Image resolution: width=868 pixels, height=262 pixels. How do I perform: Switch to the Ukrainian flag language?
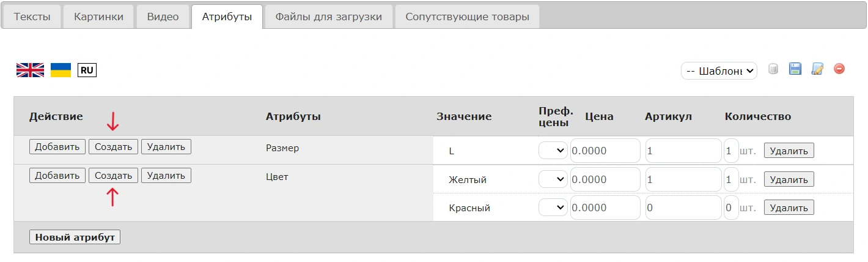pos(61,70)
